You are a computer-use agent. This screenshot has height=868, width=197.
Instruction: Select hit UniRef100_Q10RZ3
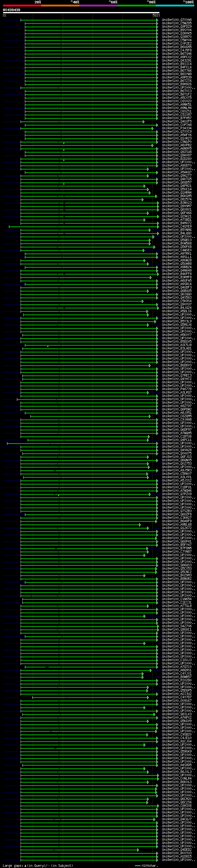177,139
